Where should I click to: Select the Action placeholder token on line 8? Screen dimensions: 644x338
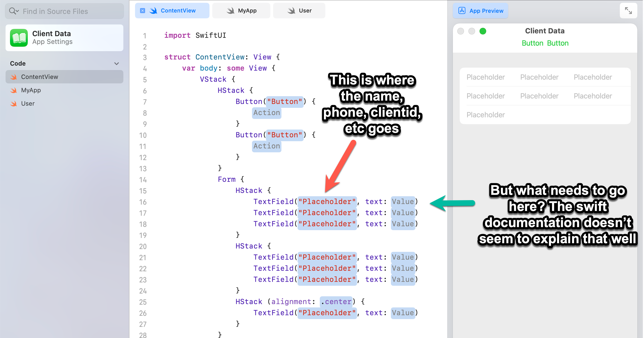click(266, 113)
